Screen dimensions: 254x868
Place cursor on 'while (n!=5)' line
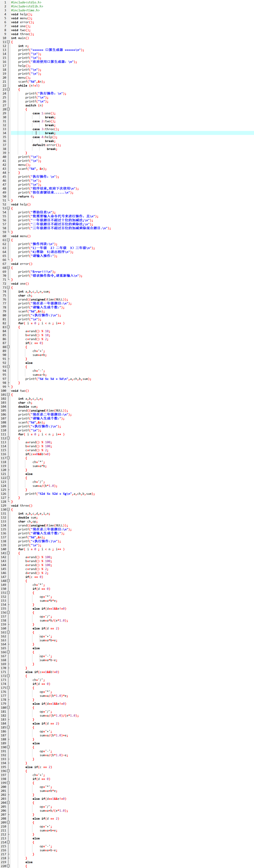tap(29, 86)
